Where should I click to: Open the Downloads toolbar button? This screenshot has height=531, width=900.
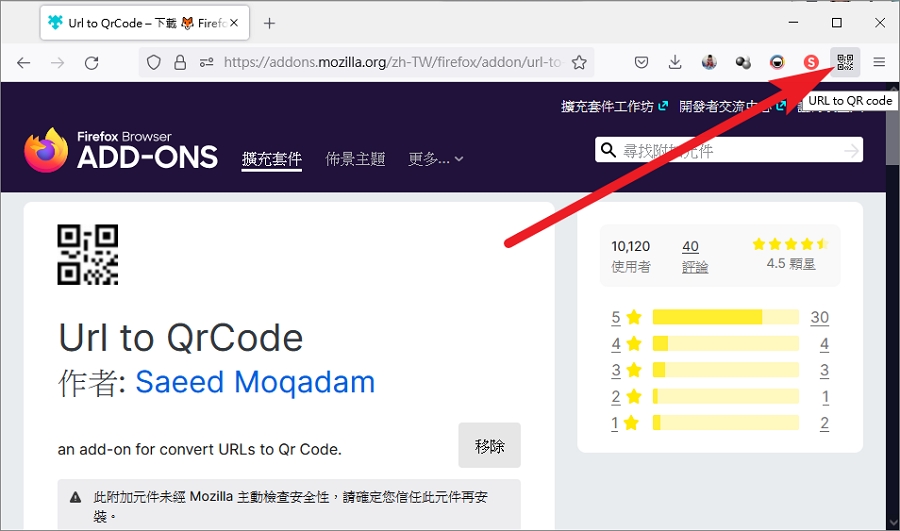[x=675, y=62]
